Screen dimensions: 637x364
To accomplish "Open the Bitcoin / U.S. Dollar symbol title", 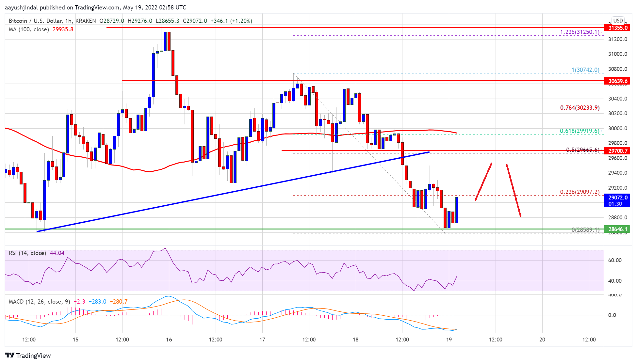I will coord(35,21).
